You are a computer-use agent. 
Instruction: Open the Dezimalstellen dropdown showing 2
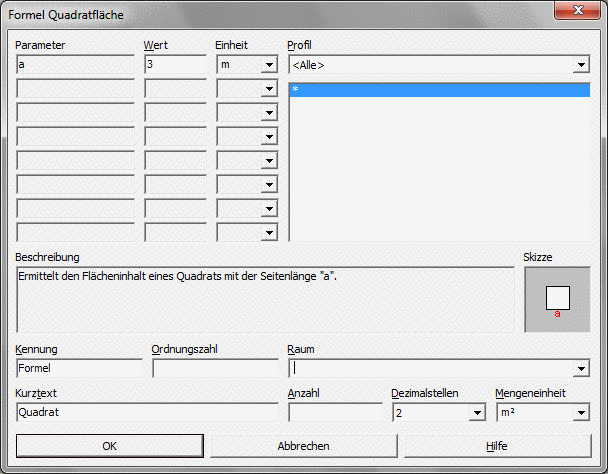click(477, 412)
